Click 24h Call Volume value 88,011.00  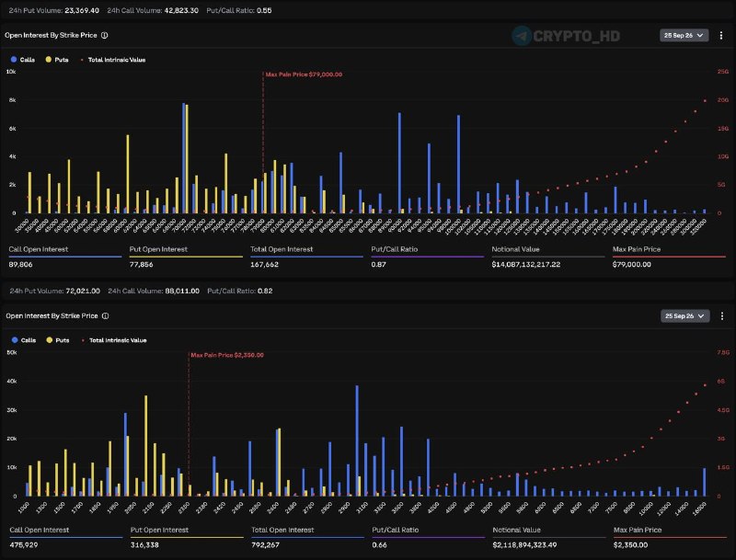[x=182, y=291]
